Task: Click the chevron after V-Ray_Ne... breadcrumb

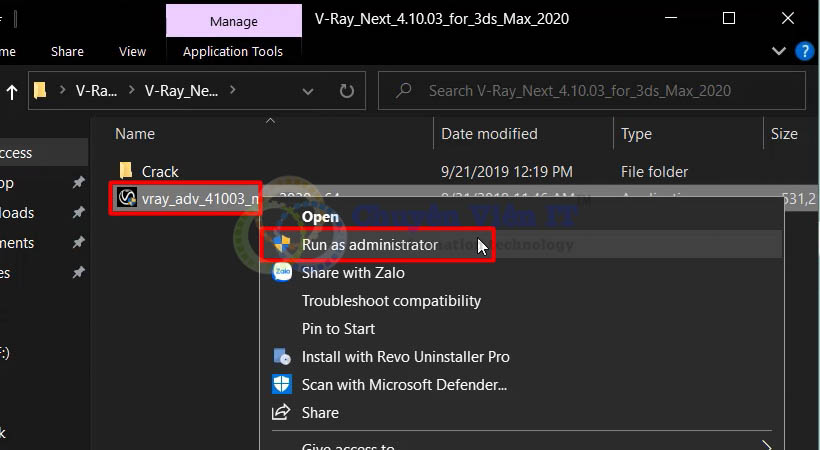Action: pos(233,91)
